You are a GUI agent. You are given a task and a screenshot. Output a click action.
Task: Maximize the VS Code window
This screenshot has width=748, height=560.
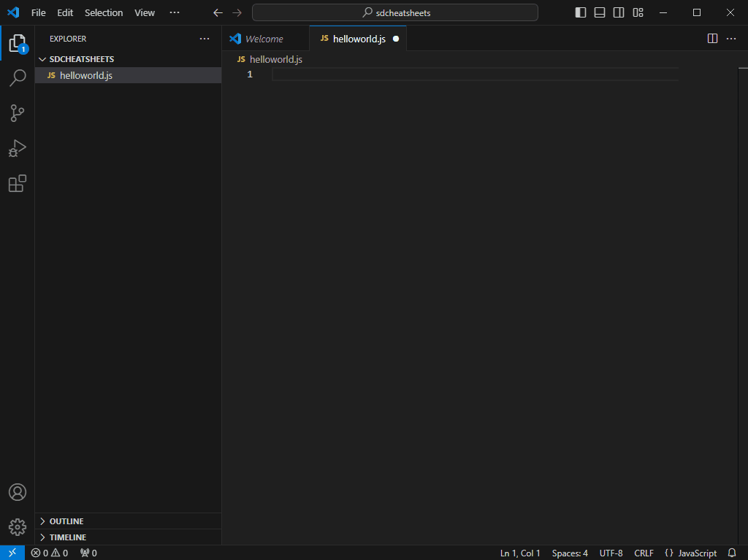[x=697, y=13]
